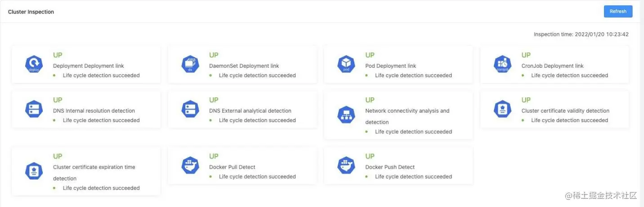Select the Docker Pull Detect label
Viewport: 644px width, 207px height.
point(232,167)
